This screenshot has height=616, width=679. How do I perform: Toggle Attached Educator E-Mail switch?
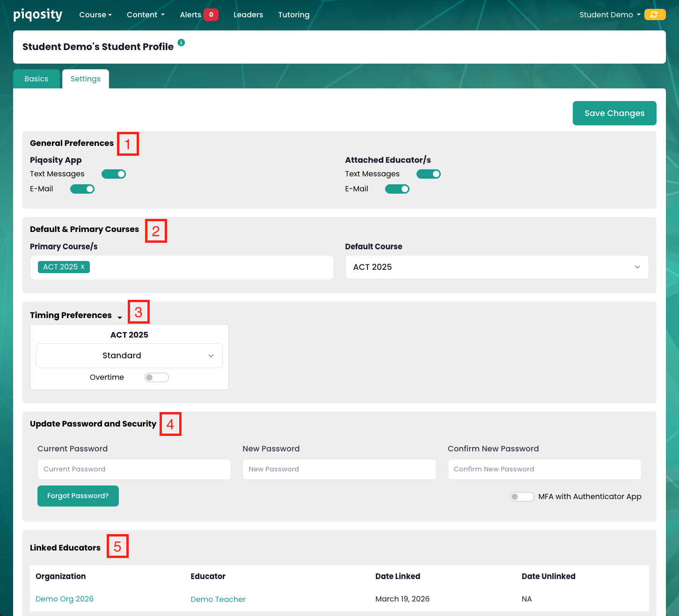(397, 189)
